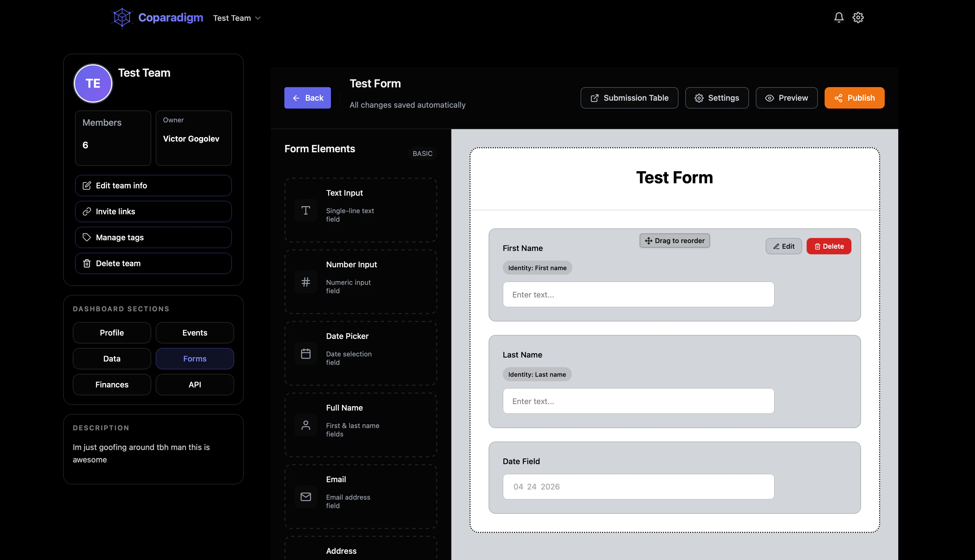975x560 pixels.
Task: Open settings gear in top bar
Action: [x=858, y=17]
